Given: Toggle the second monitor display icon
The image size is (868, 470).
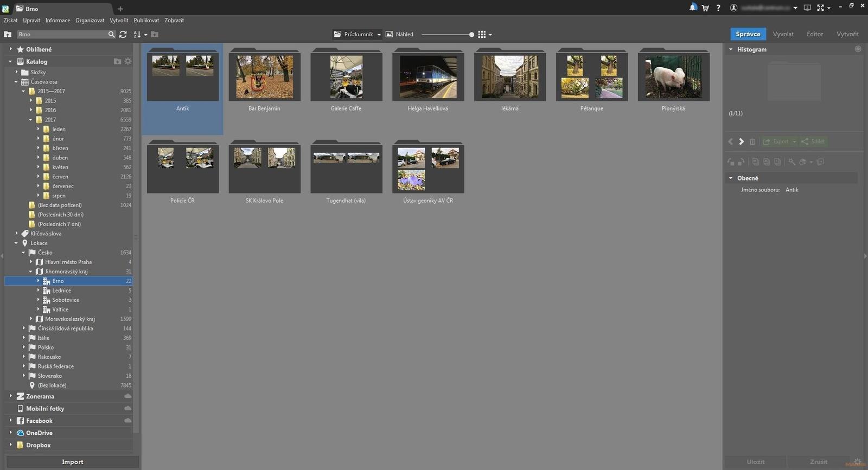Looking at the screenshot, I should pos(807,8).
